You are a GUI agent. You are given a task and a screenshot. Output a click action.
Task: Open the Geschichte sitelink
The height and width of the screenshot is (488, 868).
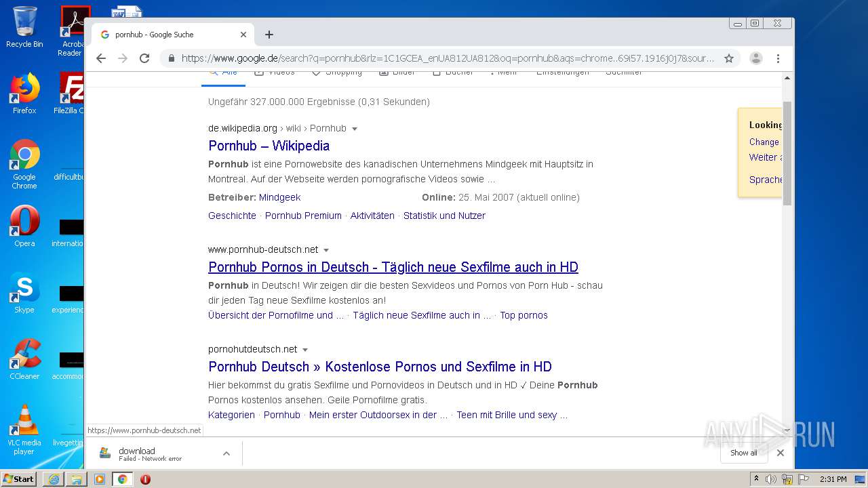tap(232, 216)
